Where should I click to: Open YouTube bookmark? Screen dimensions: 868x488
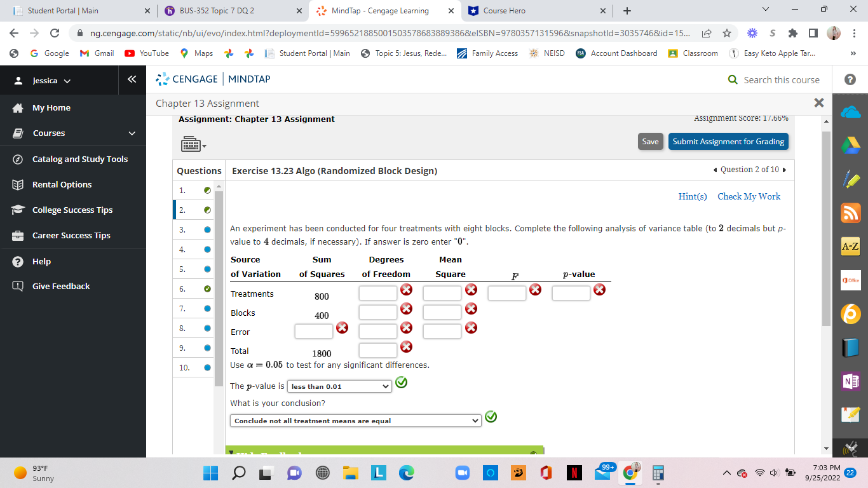[147, 53]
